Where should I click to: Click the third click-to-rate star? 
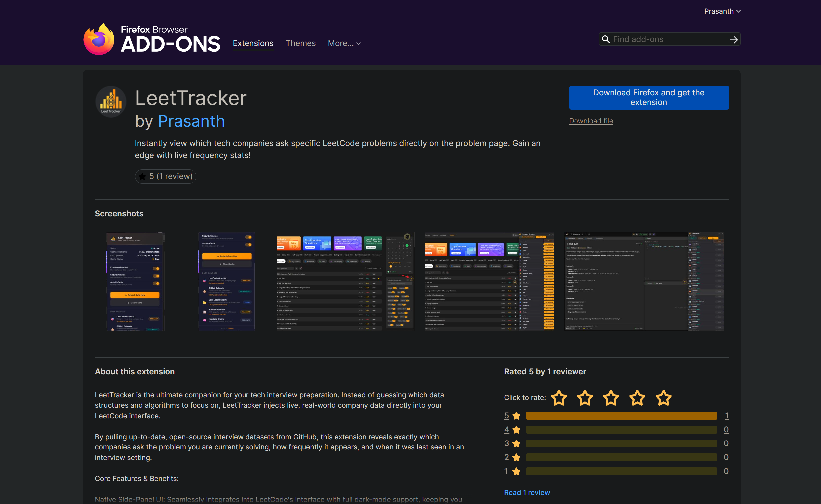[x=611, y=398]
